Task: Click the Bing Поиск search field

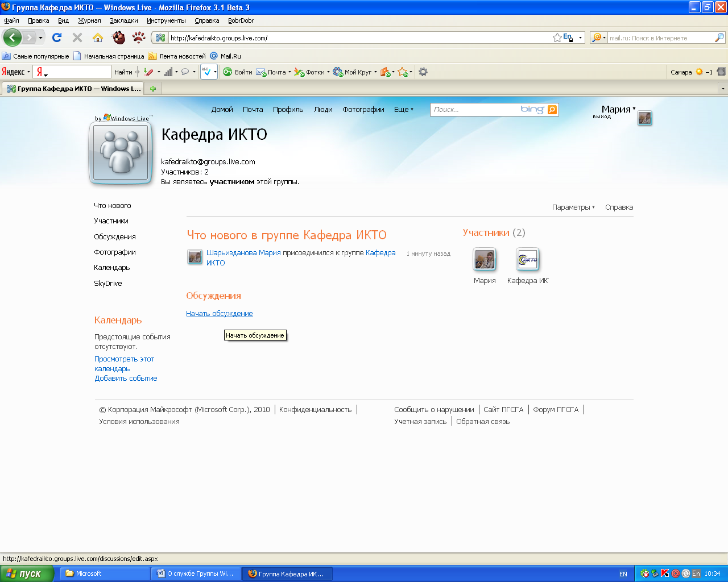Action: click(475, 110)
